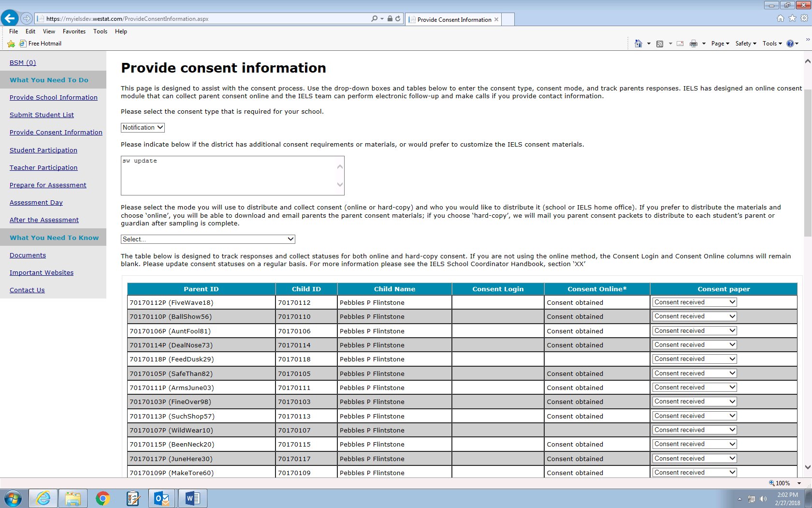Click the padlock security icon in address bar
The height and width of the screenshot is (508, 812).
(390, 18)
